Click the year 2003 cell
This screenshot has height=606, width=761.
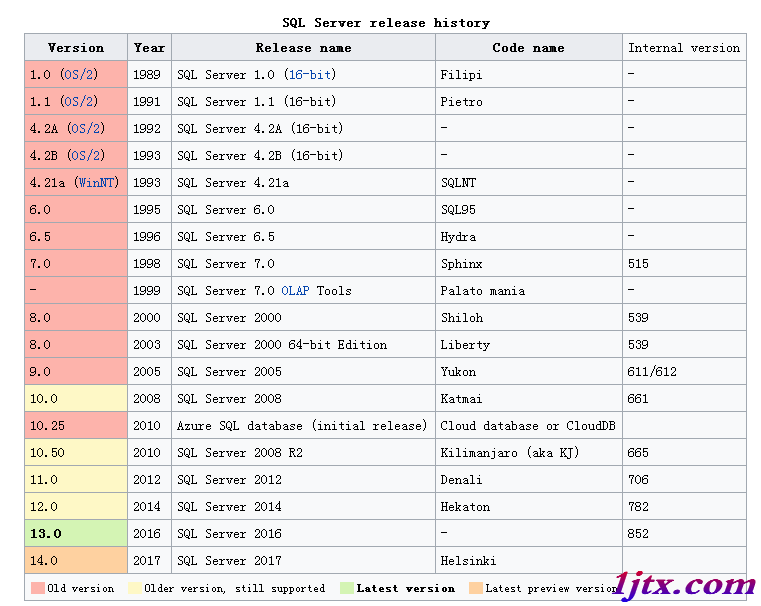click(x=149, y=344)
